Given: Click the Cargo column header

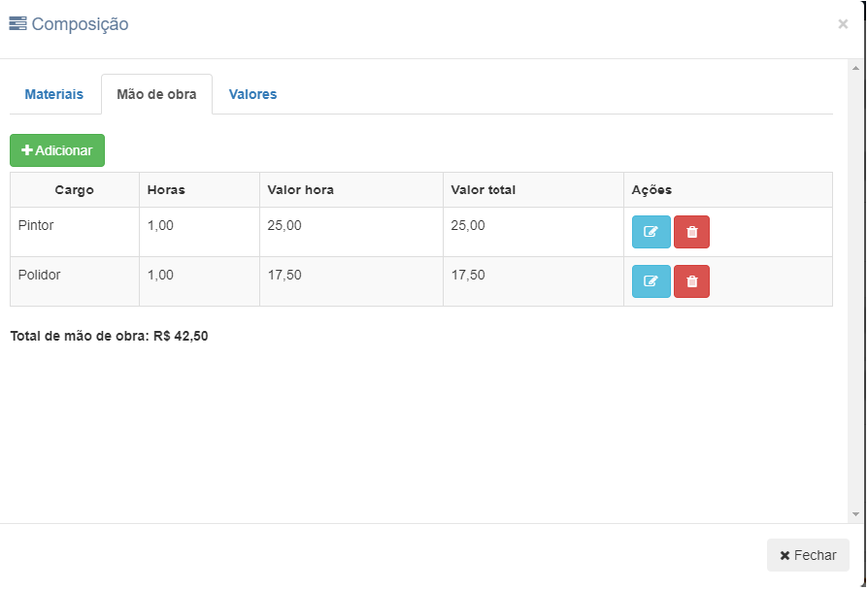Looking at the screenshot, I should point(75,190).
